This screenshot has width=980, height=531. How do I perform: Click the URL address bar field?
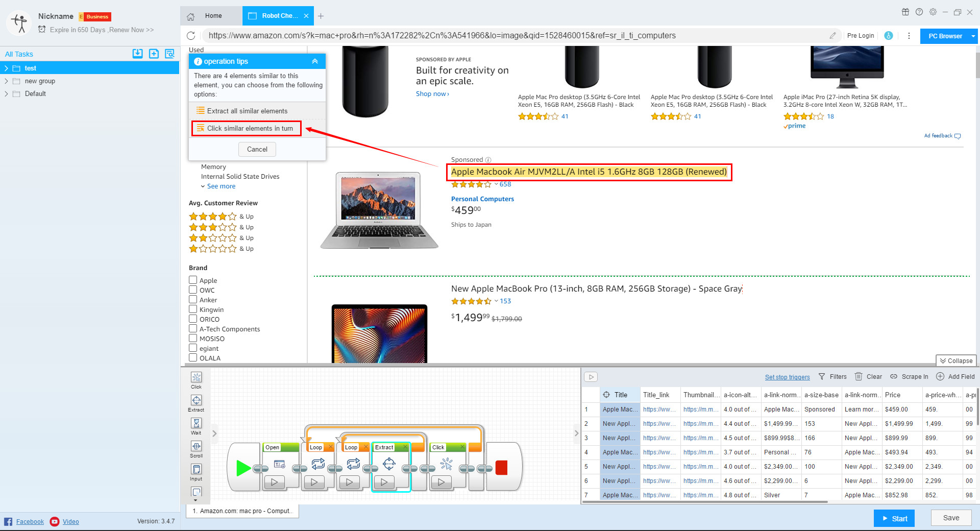point(516,36)
